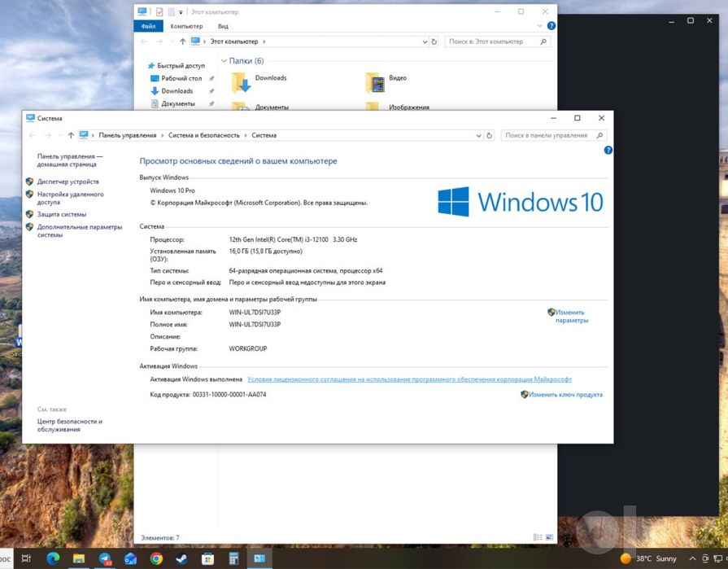
Task: Open Настройка удаленного доступа in System sidebar
Action: (70, 199)
